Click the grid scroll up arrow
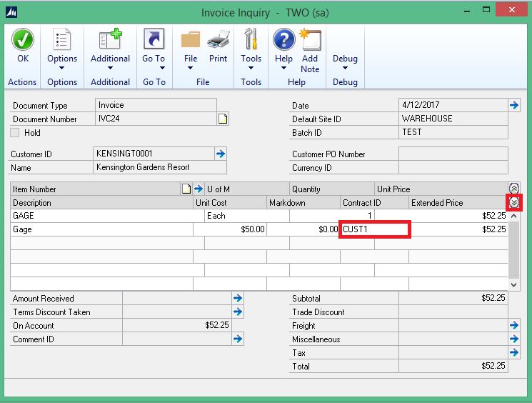This screenshot has height=403, width=532. (513, 216)
